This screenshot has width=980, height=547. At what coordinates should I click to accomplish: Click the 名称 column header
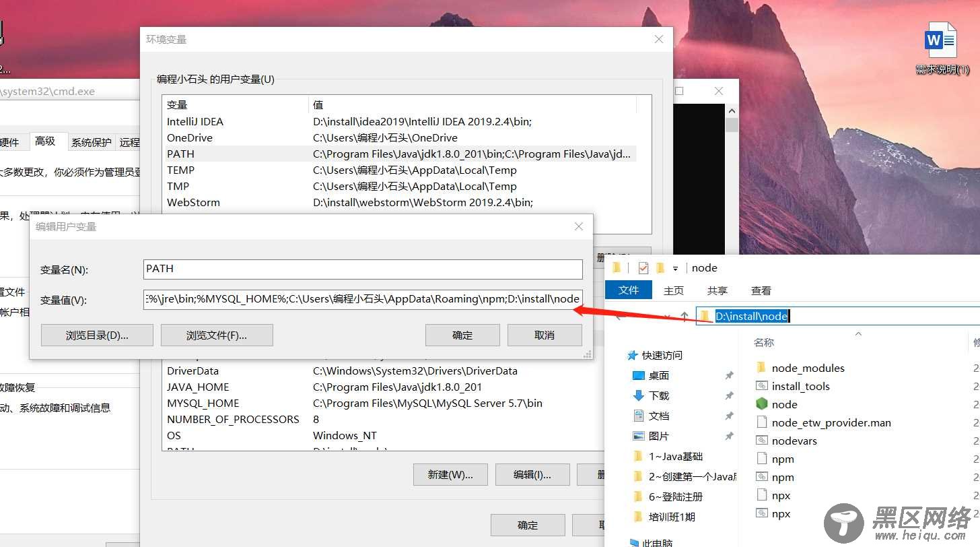point(764,342)
